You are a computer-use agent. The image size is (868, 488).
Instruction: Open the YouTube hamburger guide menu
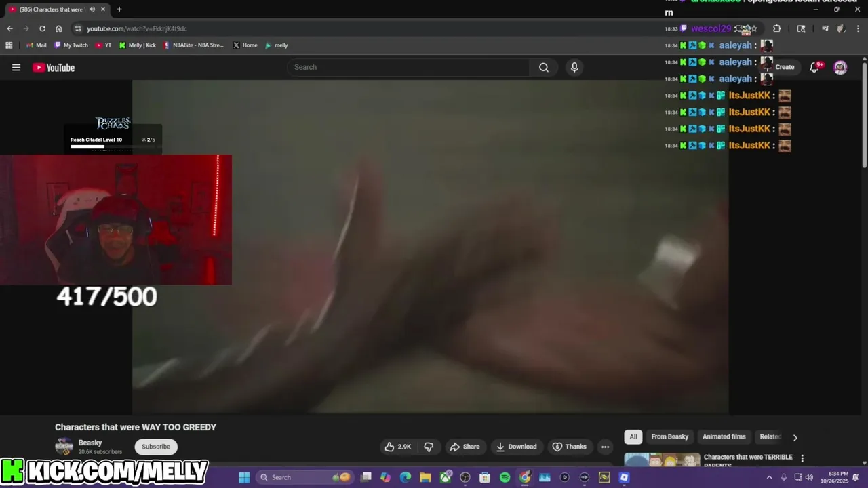click(x=16, y=67)
